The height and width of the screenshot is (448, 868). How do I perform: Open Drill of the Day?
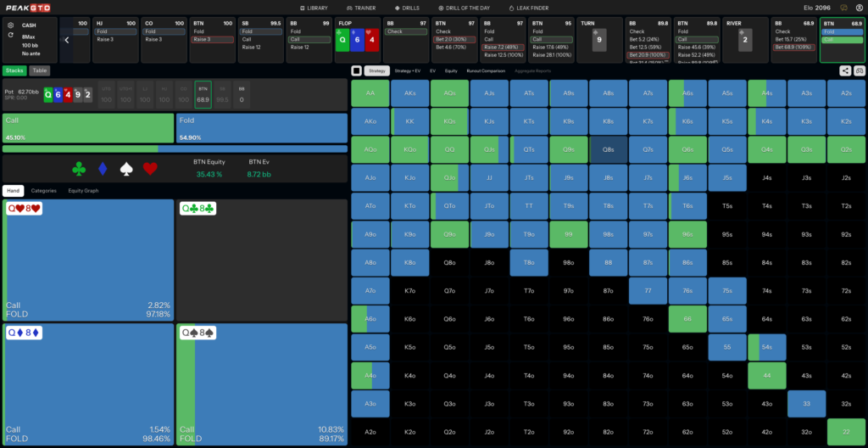pyautogui.click(x=464, y=8)
